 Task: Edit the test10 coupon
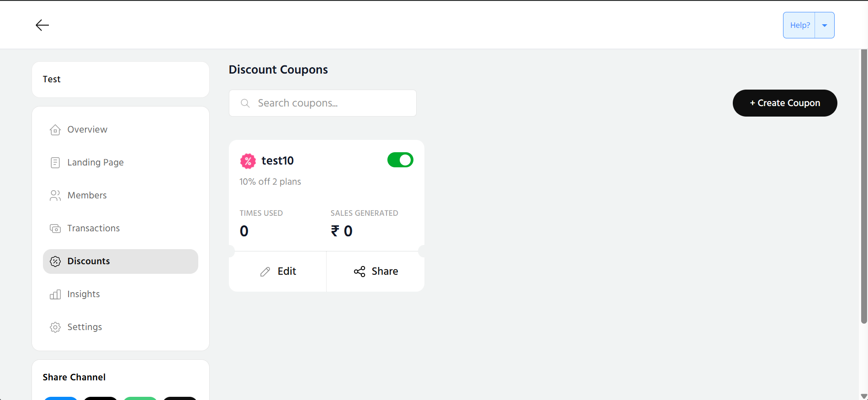(278, 272)
